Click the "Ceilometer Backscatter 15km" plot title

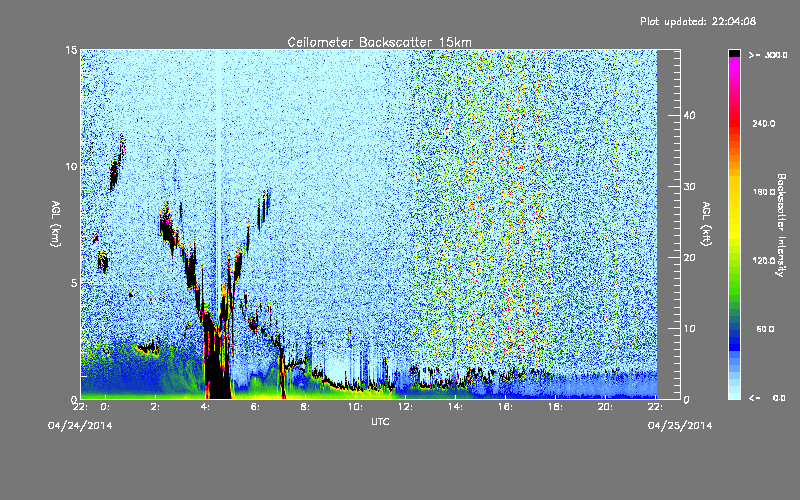(379, 42)
